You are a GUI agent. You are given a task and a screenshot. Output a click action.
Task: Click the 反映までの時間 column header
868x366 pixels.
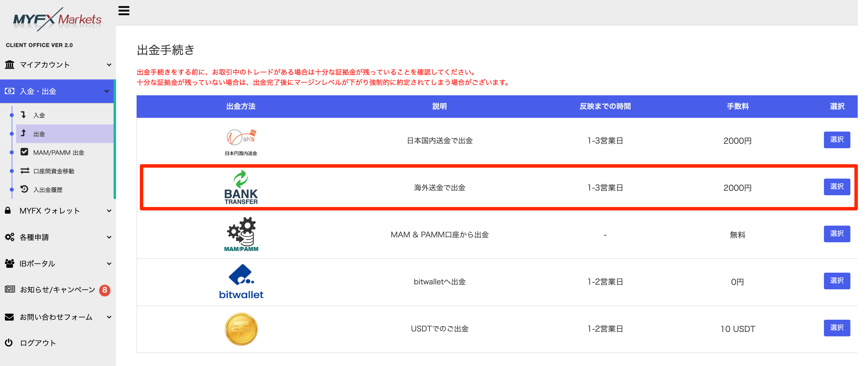point(605,106)
